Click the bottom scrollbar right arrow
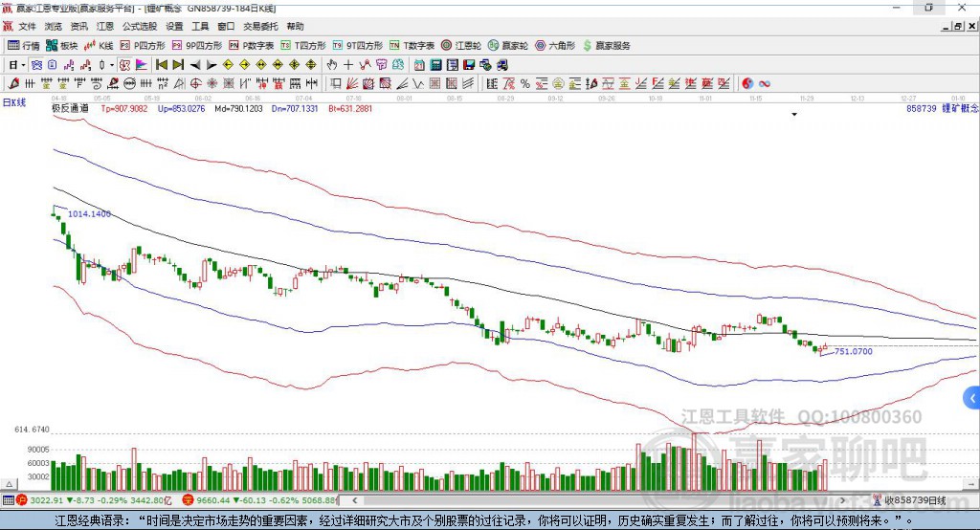 coord(842,500)
